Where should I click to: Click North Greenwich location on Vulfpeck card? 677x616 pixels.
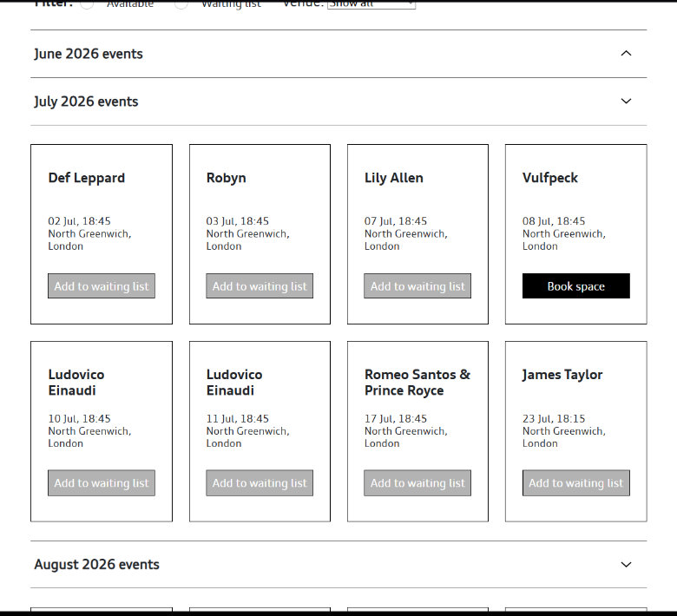coord(564,239)
